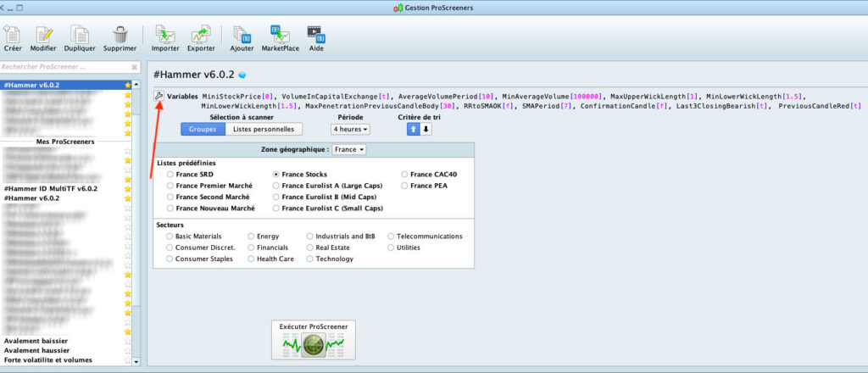
Task: Open the Période 4 heures dropdown
Action: (351, 130)
